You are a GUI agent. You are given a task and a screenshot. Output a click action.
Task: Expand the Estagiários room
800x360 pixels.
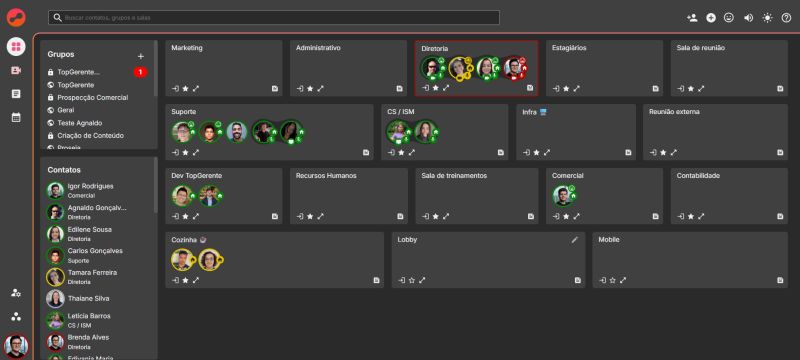pos(577,89)
